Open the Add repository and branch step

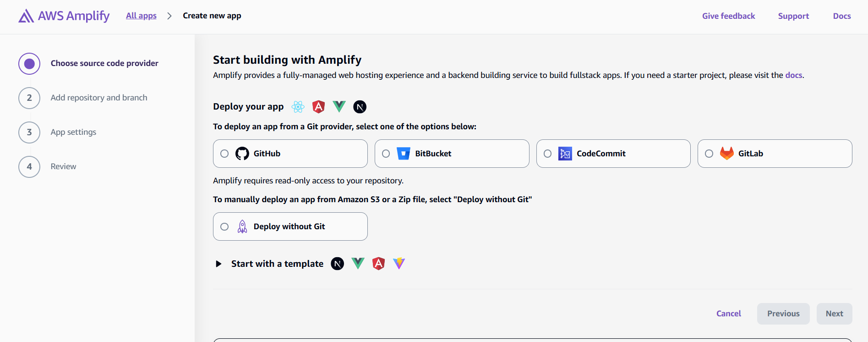point(99,97)
